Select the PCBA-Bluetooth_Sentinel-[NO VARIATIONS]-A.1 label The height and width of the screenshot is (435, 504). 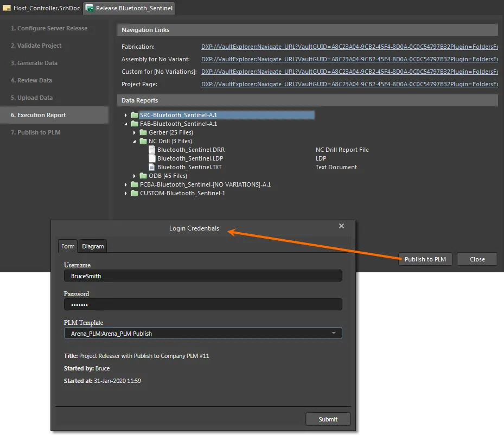point(205,184)
